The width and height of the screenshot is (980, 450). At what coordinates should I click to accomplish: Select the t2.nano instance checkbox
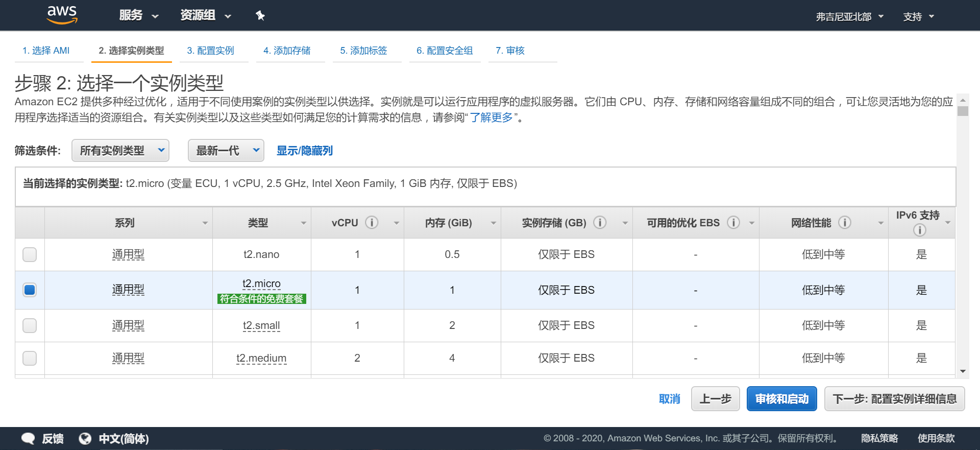pyautogui.click(x=30, y=254)
